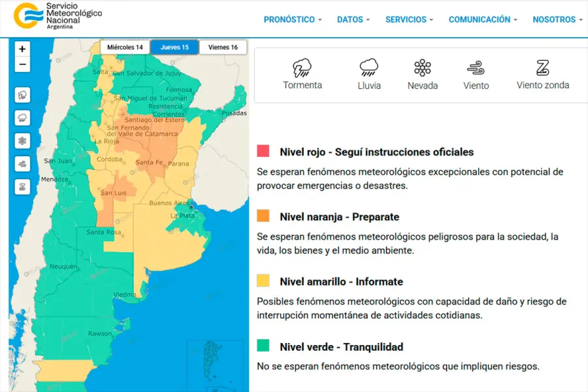Image resolution: width=588 pixels, height=392 pixels.
Task: Zoom out the map with the minus button
Action: click(23, 65)
